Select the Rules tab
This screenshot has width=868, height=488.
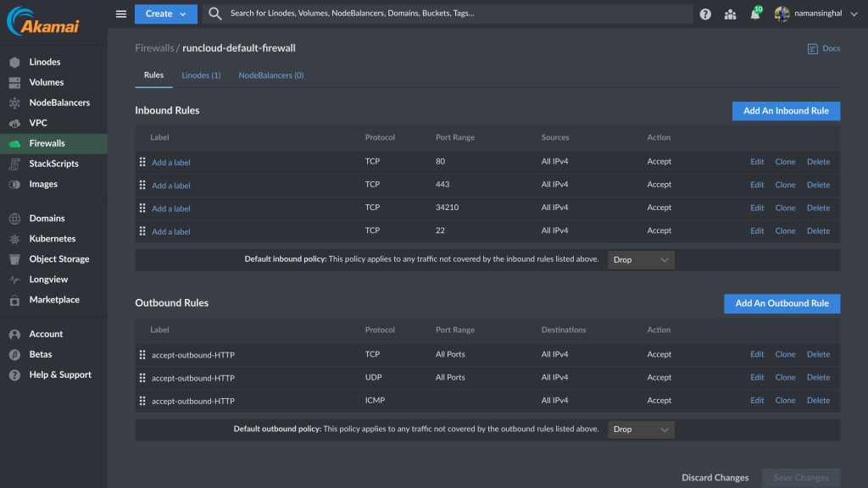click(x=154, y=75)
